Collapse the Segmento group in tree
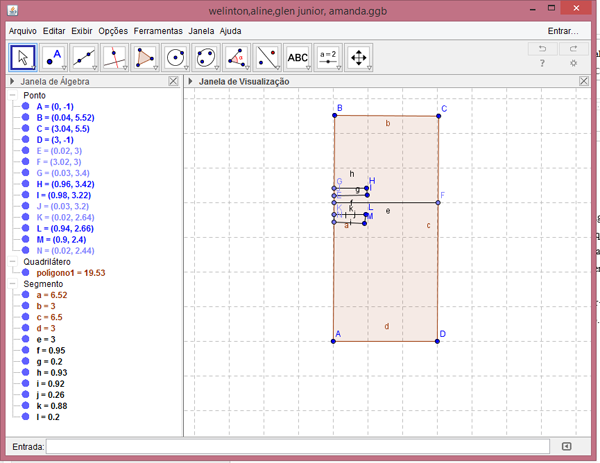Viewport: 600px width, 463px height. (x=12, y=284)
